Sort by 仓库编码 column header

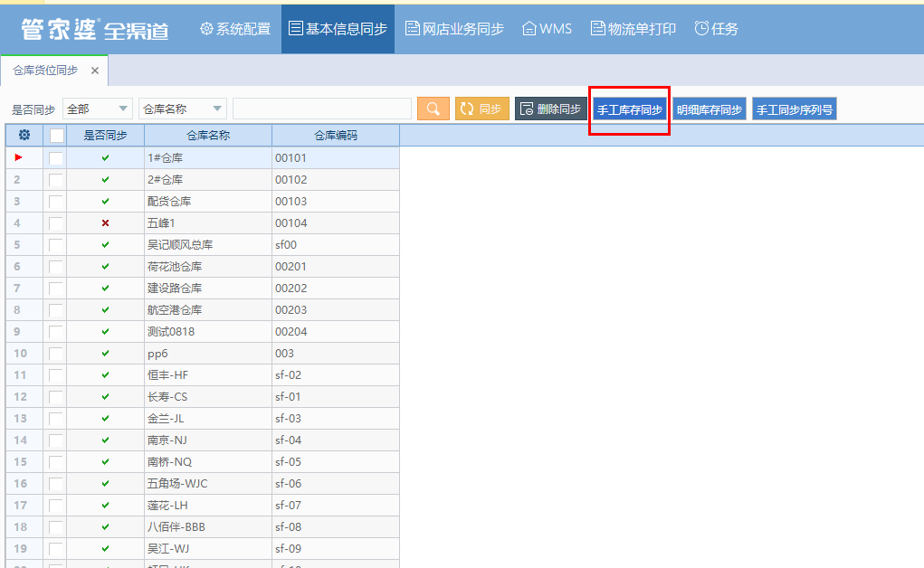[x=336, y=136]
